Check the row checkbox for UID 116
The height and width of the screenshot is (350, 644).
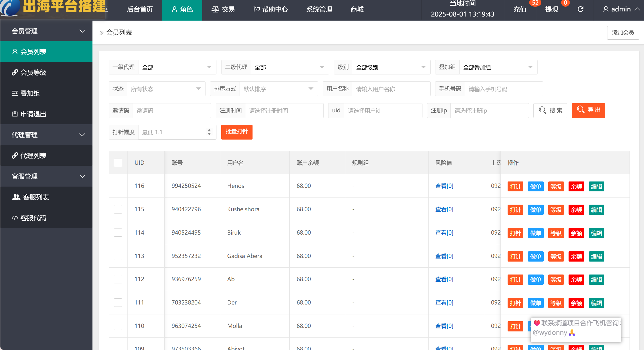(118, 186)
